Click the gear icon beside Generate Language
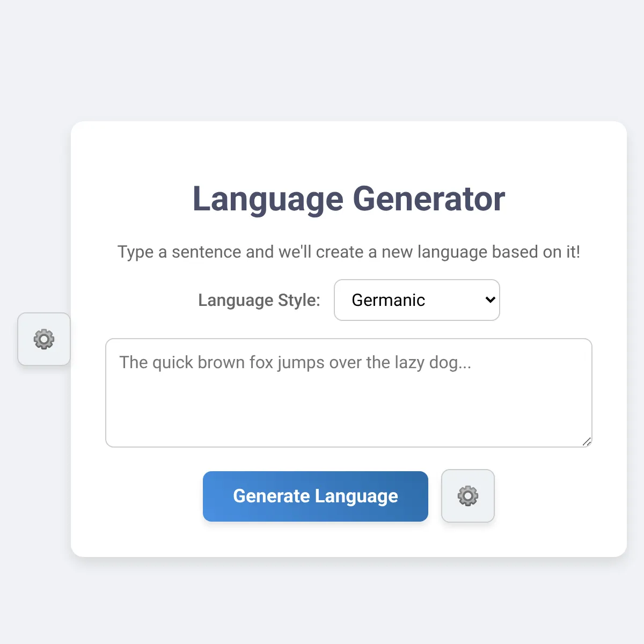Viewport: 644px width, 644px height. click(467, 496)
